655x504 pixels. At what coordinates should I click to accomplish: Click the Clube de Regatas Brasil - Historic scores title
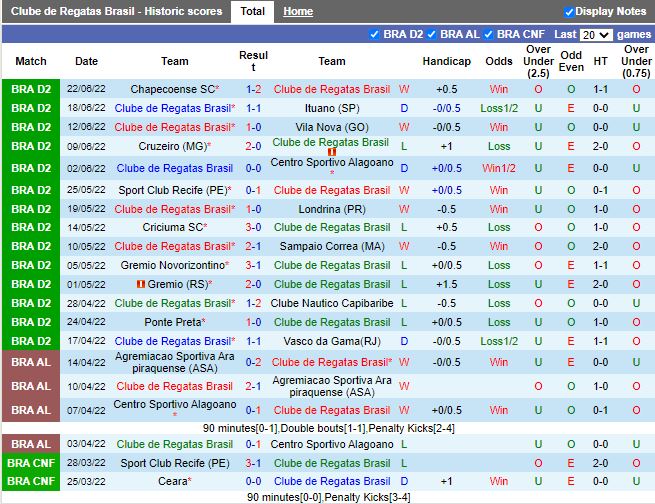[x=117, y=11]
